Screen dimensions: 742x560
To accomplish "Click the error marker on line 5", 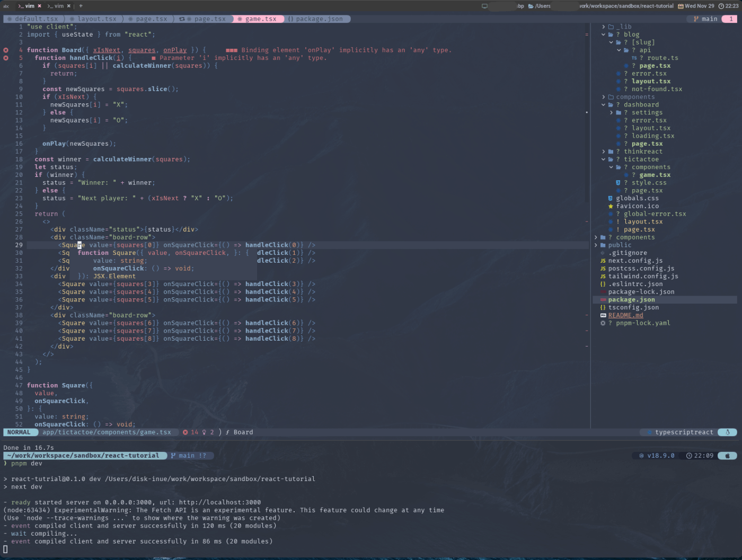I will coord(6,58).
